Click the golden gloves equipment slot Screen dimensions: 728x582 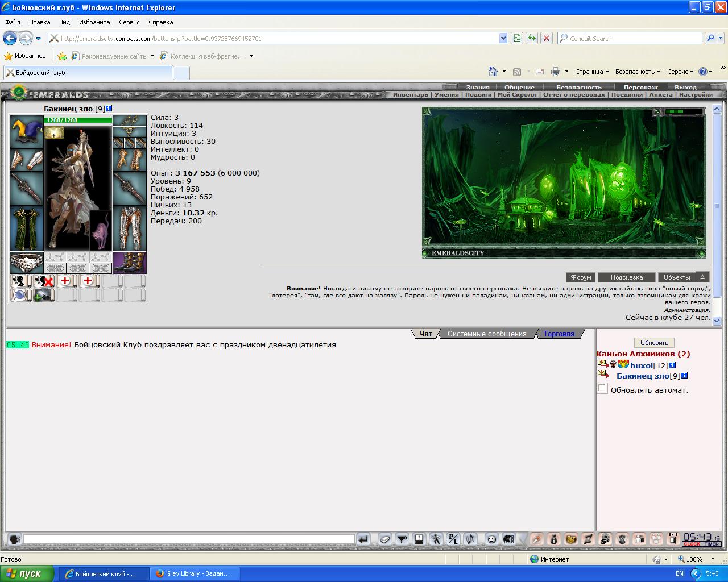tap(130, 160)
